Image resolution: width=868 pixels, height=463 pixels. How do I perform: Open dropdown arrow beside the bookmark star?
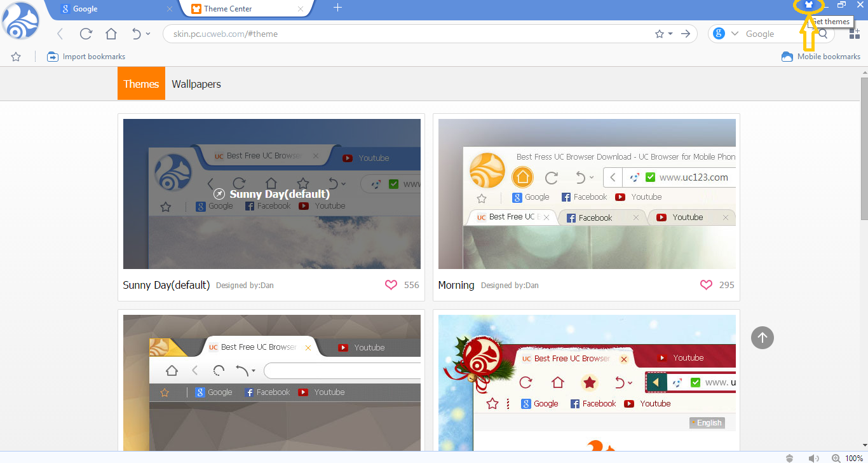tap(670, 34)
